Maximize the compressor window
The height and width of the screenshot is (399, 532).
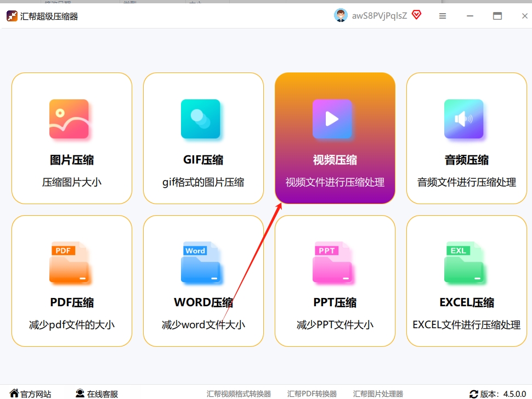coord(497,16)
